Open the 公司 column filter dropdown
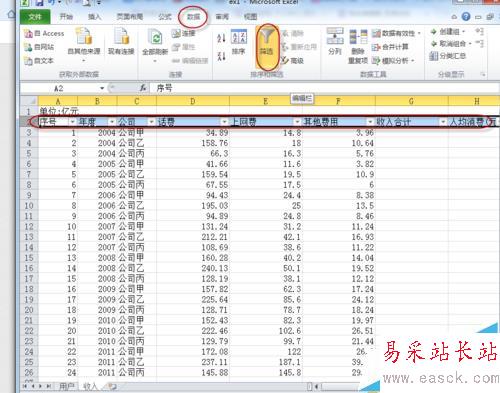Screen dimensions: 500x393 (152, 122)
